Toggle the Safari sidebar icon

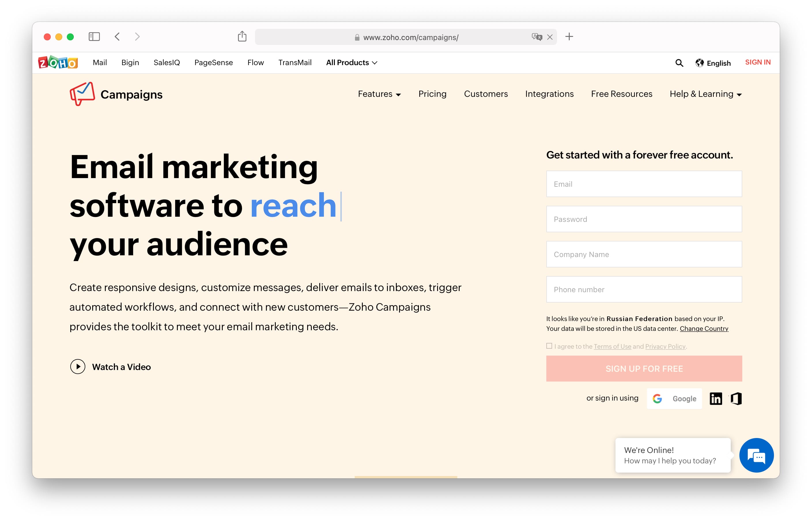click(94, 37)
